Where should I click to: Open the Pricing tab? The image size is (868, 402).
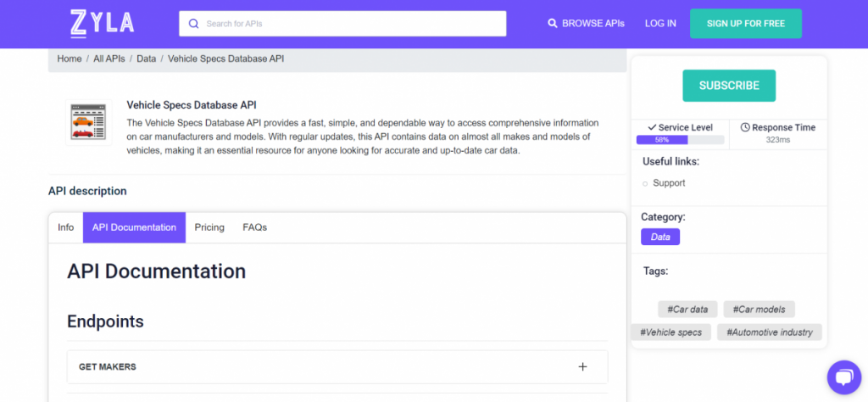(x=209, y=227)
